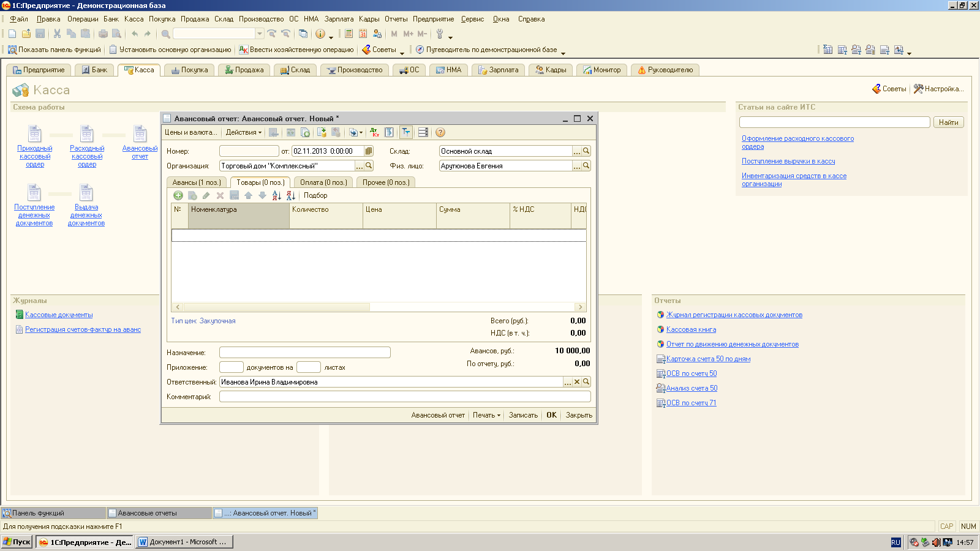The height and width of the screenshot is (551, 980).
Task: Click the Комментарий input field
Action: [x=405, y=397]
